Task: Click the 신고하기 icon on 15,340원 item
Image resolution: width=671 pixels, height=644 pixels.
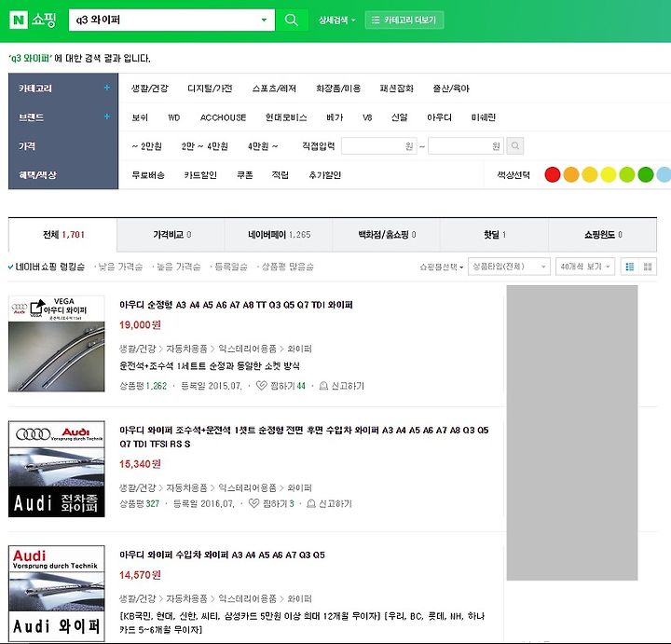Action: coord(311,503)
